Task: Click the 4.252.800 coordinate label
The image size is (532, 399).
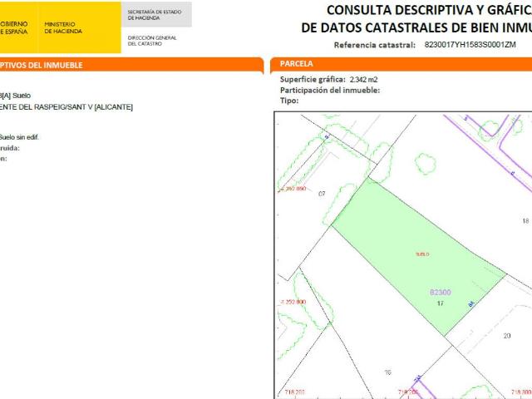Action: click(293, 302)
